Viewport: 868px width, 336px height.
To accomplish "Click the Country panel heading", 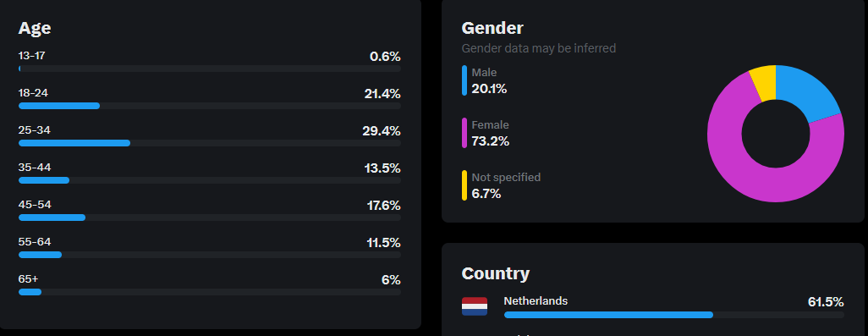I will (x=496, y=273).
